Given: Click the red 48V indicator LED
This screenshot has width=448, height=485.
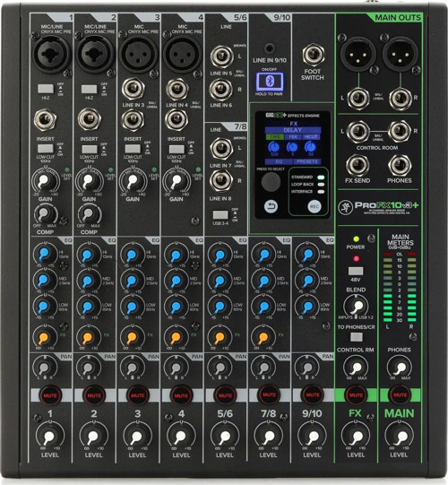Looking at the screenshot, I should tap(357, 258).
